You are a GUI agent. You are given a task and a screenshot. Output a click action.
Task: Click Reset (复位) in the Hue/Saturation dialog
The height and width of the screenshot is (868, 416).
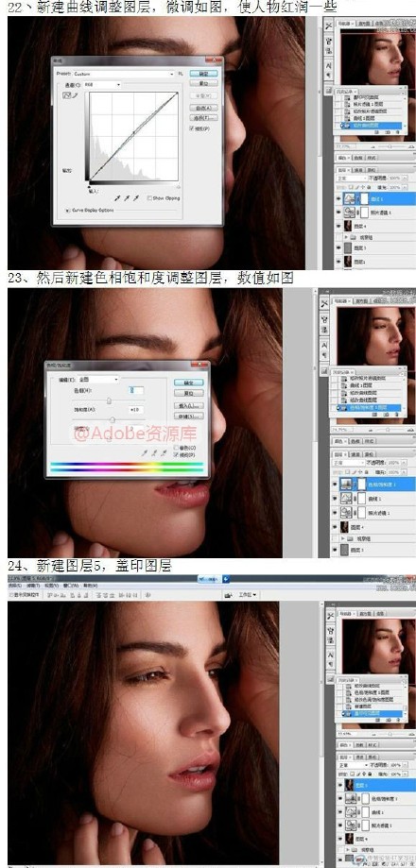coord(188,393)
